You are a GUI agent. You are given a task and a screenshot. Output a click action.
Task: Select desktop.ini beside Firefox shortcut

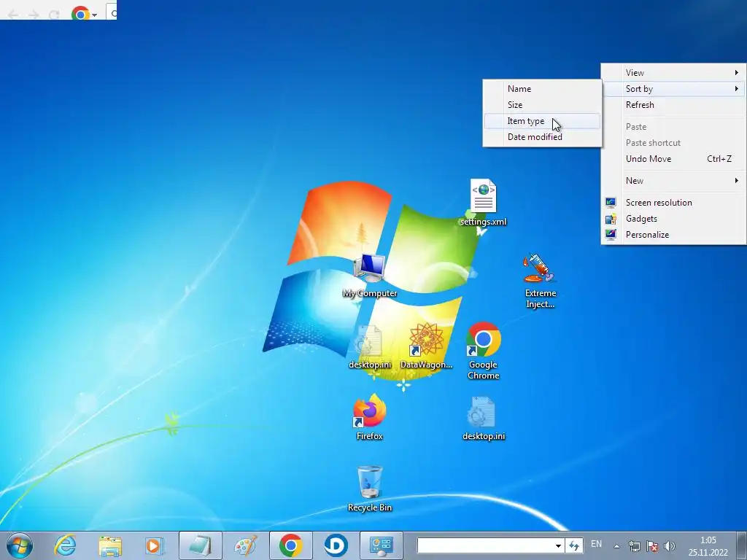pos(483,418)
